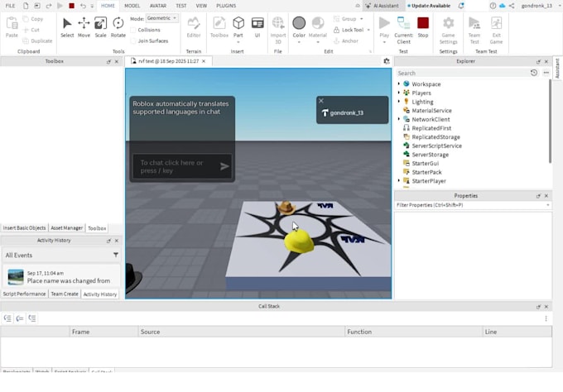Open Call Stack options menu dots
This screenshot has width=563, height=392.
pyautogui.click(x=546, y=318)
